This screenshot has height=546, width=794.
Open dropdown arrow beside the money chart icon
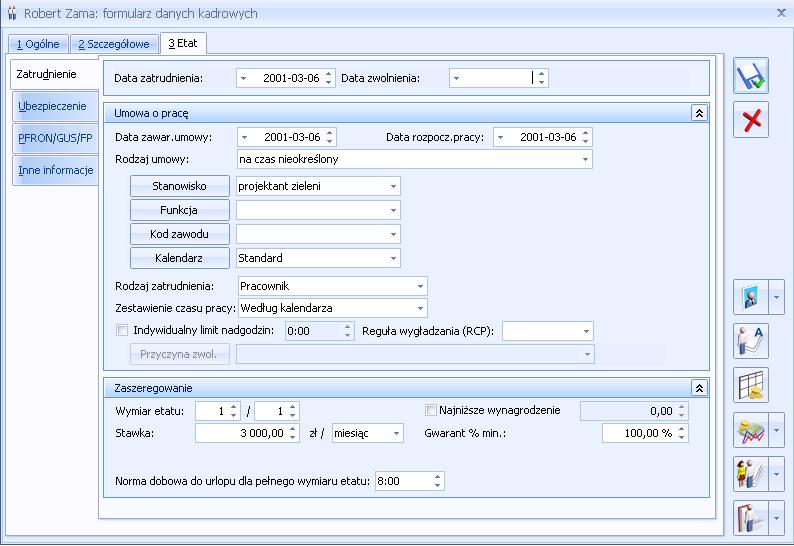click(777, 430)
